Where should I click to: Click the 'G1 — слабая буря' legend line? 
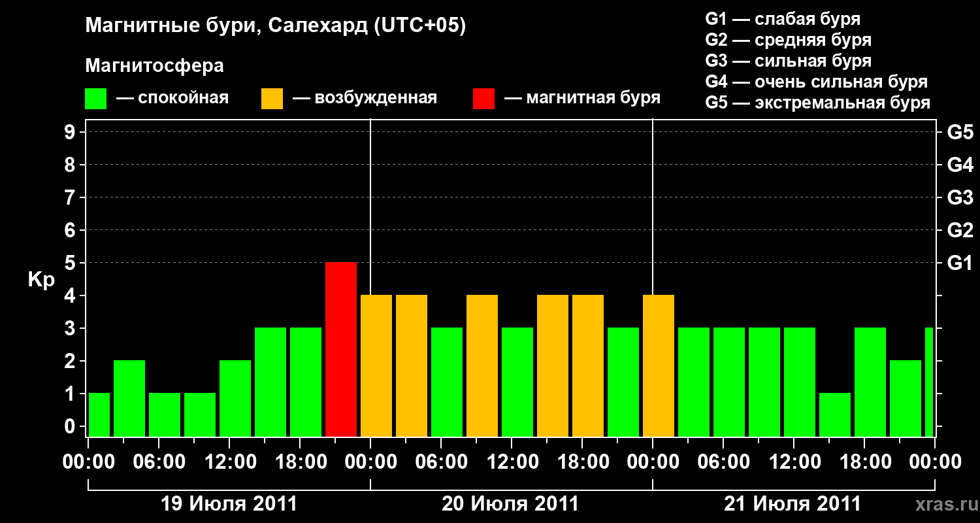click(x=783, y=19)
